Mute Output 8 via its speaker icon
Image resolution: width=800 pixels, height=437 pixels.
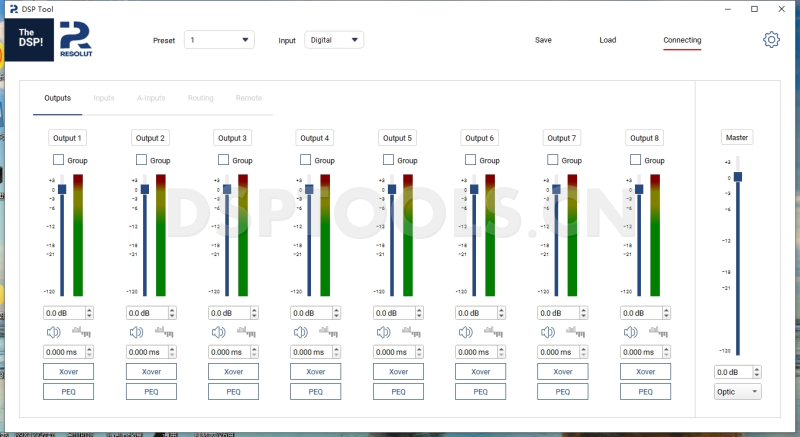(629, 332)
